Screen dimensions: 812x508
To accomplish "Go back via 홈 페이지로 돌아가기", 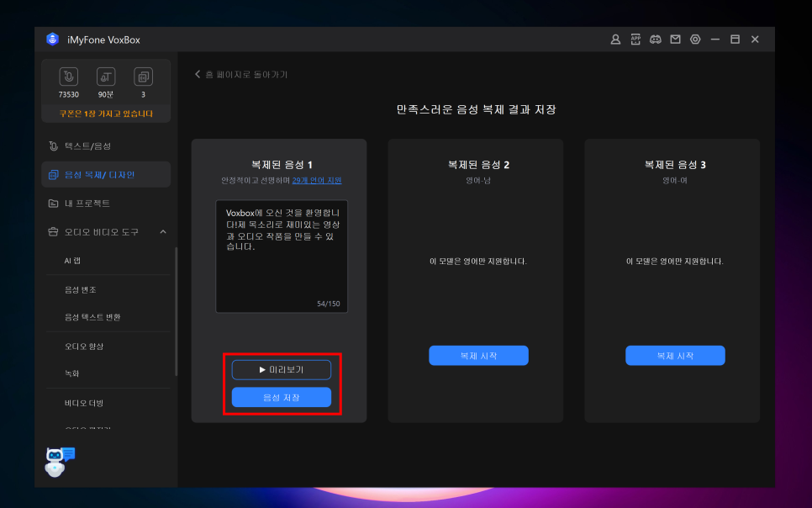I will [x=240, y=74].
